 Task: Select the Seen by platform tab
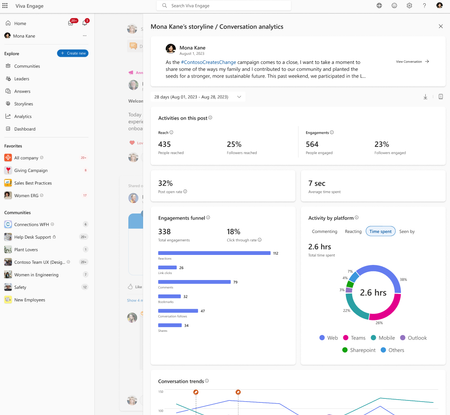[407, 231]
